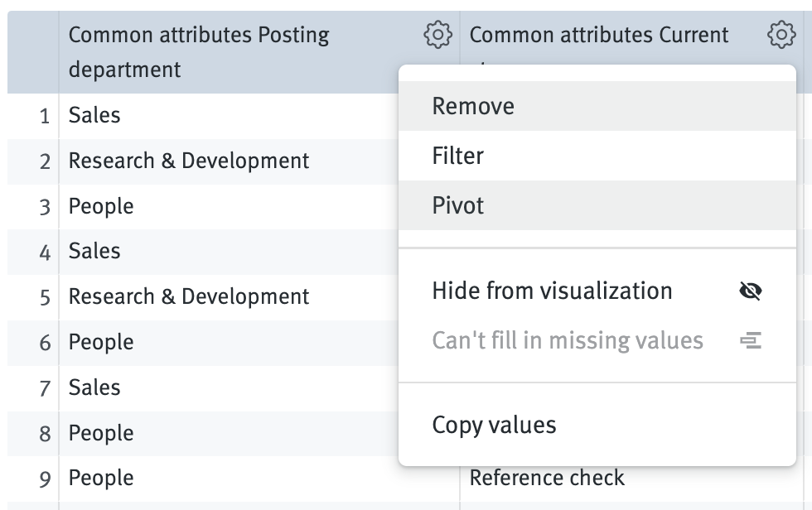Toggle visibility using the eye icon
Viewport: 812px width, 510px height.
(x=752, y=291)
